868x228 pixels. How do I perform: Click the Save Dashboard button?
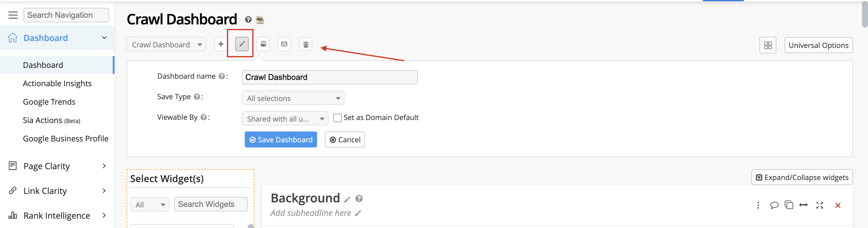tap(280, 140)
